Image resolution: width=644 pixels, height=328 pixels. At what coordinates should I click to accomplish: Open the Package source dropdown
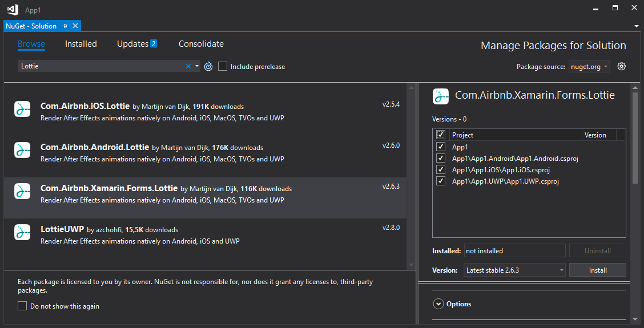(589, 67)
